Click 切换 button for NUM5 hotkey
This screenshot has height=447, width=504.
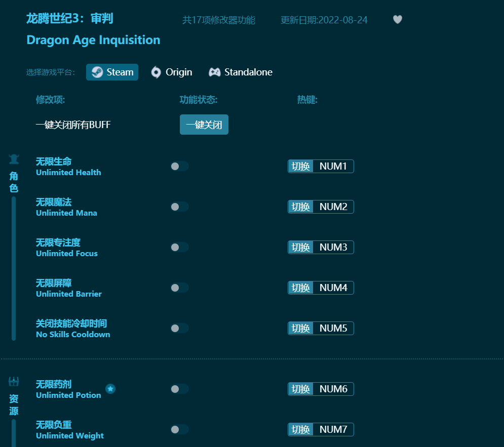point(301,328)
